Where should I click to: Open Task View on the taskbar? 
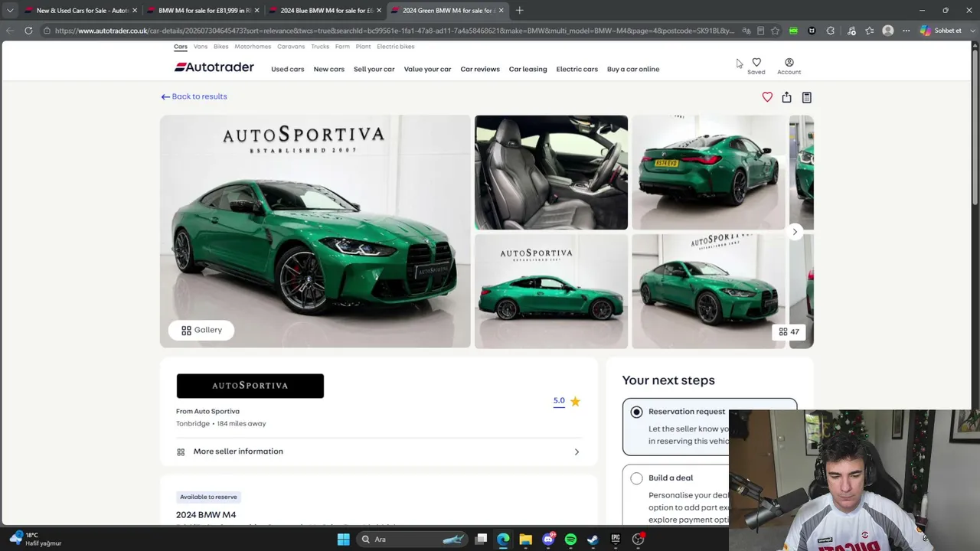point(481,540)
